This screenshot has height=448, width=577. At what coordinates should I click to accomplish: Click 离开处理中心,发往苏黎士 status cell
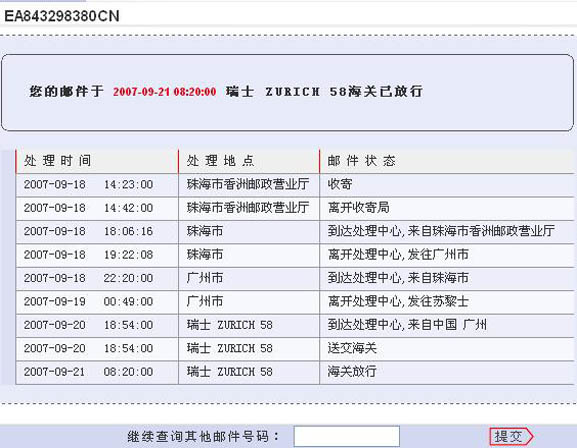click(x=398, y=302)
